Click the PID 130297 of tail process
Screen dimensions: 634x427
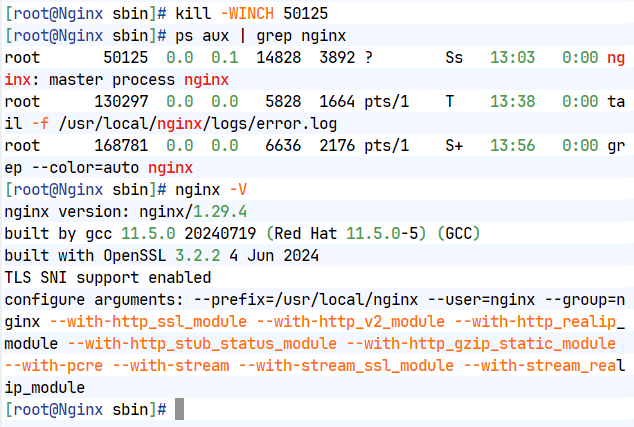pos(121,101)
